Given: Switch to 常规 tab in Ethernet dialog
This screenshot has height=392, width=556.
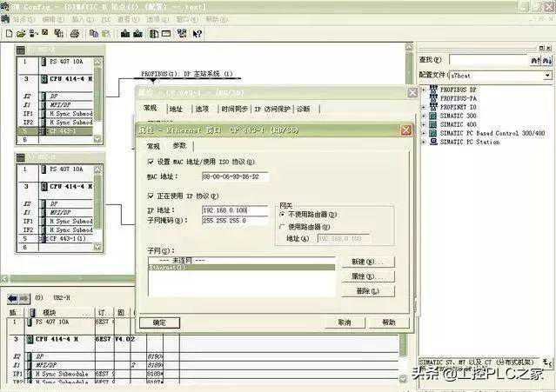Looking at the screenshot, I should tap(153, 146).
